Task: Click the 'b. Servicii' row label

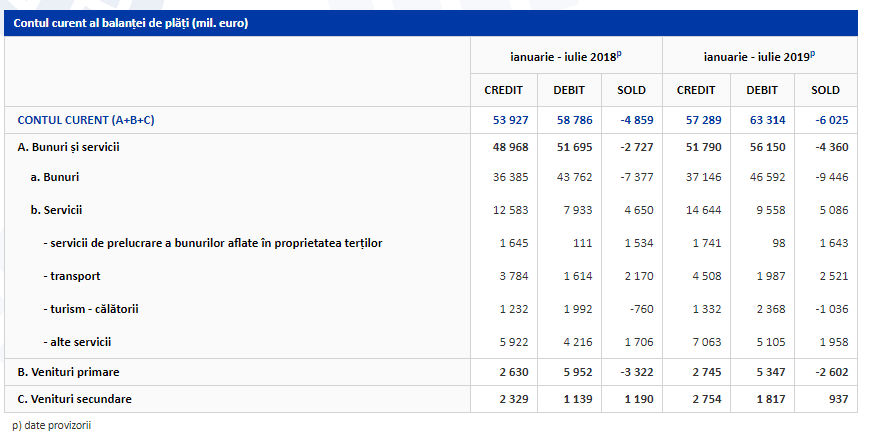Action: pos(56,210)
